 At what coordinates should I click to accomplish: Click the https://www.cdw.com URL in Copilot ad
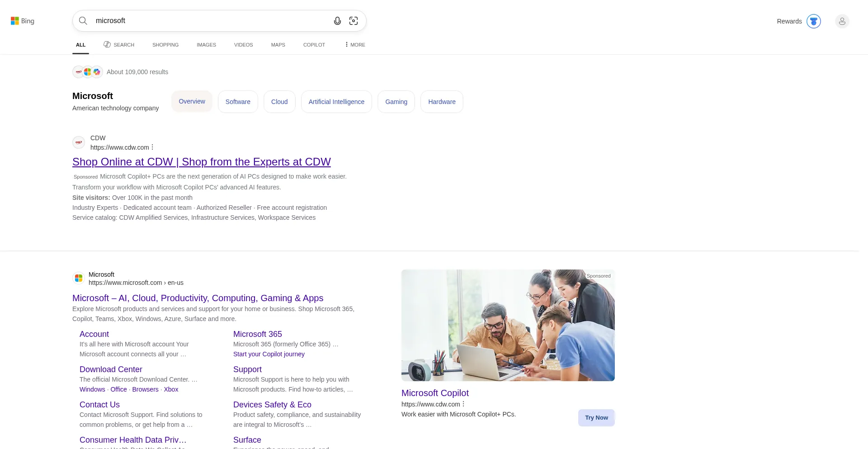pyautogui.click(x=431, y=404)
